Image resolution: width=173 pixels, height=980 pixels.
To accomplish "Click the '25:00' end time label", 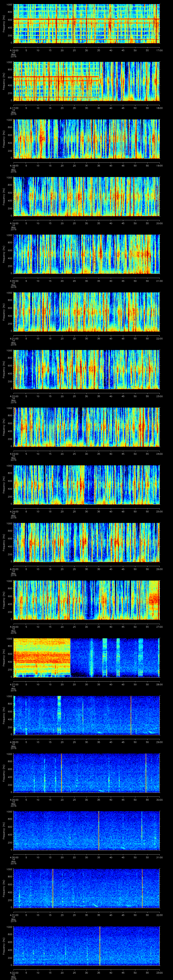I will tap(159, 511).
